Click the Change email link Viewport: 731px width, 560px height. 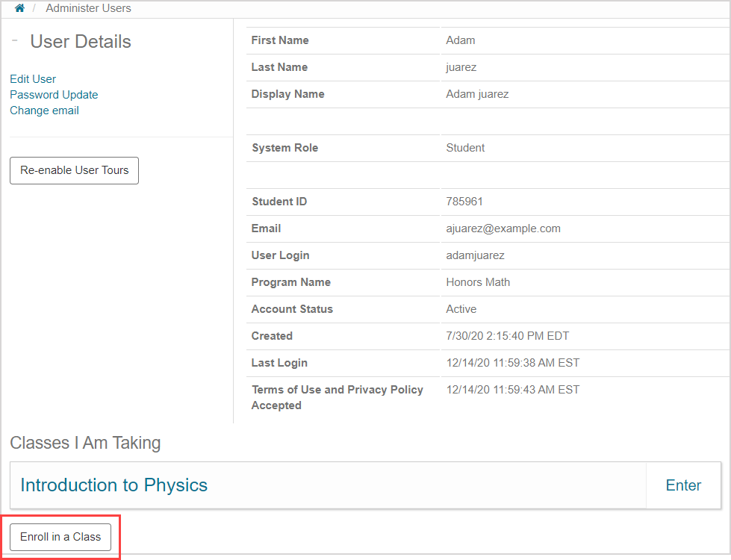pyautogui.click(x=44, y=111)
